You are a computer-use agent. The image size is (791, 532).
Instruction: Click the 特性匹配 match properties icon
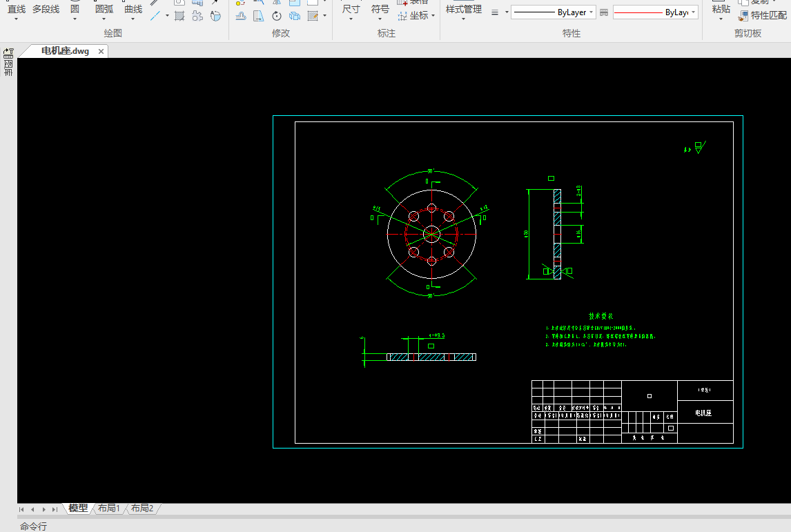pos(743,15)
